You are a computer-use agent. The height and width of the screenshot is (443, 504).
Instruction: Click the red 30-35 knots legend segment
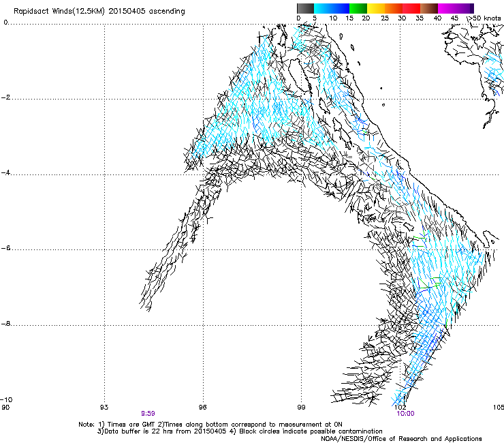pyautogui.click(x=411, y=8)
